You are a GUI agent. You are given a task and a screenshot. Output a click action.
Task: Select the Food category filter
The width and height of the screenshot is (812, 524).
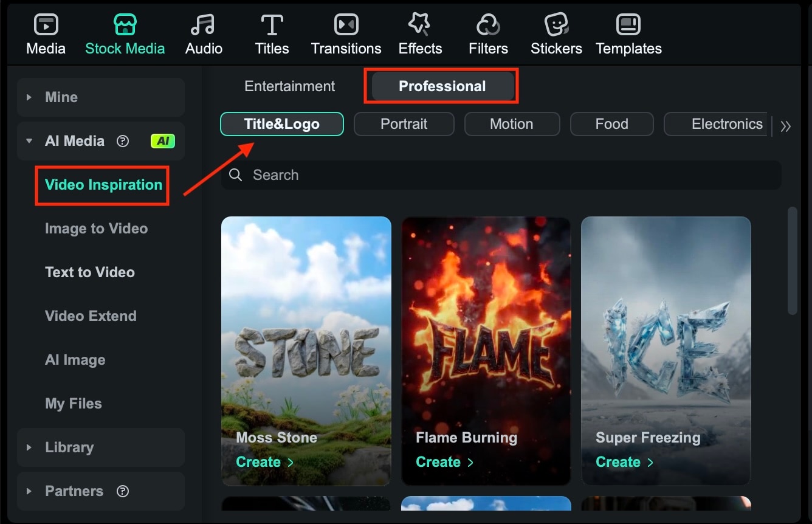(x=611, y=123)
